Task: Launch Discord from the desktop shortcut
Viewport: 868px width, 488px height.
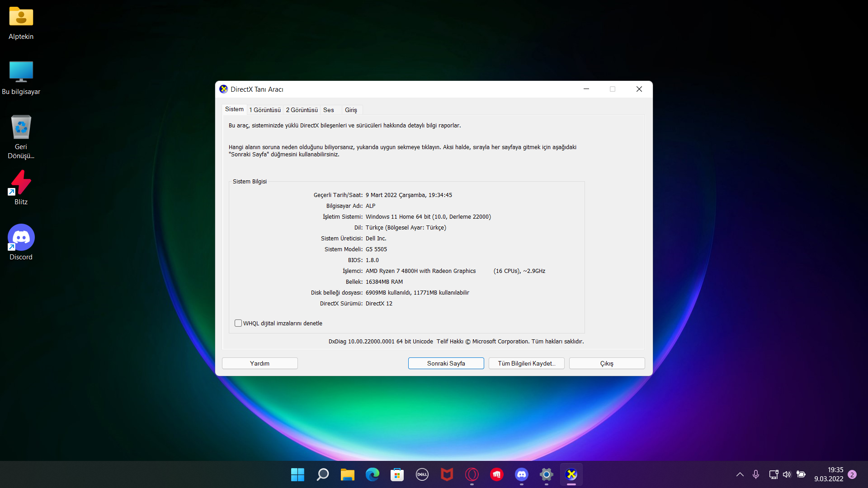Action: click(21, 243)
